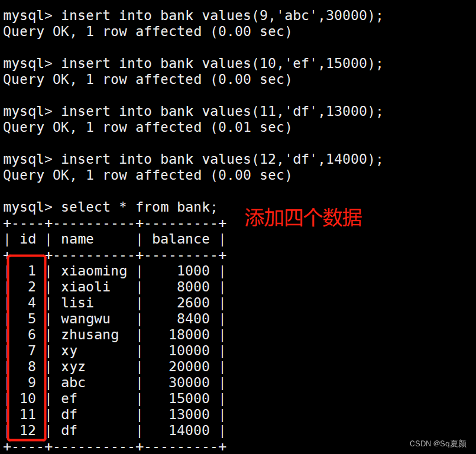This screenshot has height=454, width=476.
Task: Click id value 5 in the table
Action: pos(32,319)
